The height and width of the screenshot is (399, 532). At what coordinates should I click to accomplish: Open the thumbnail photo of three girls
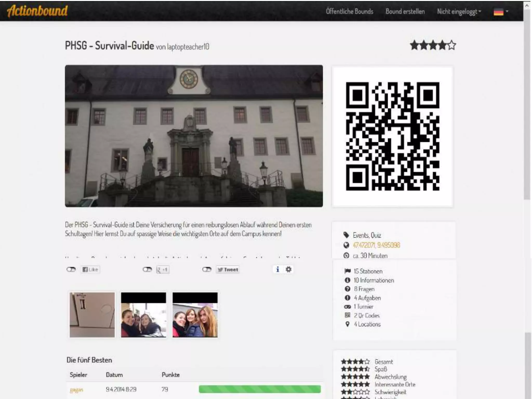click(195, 315)
